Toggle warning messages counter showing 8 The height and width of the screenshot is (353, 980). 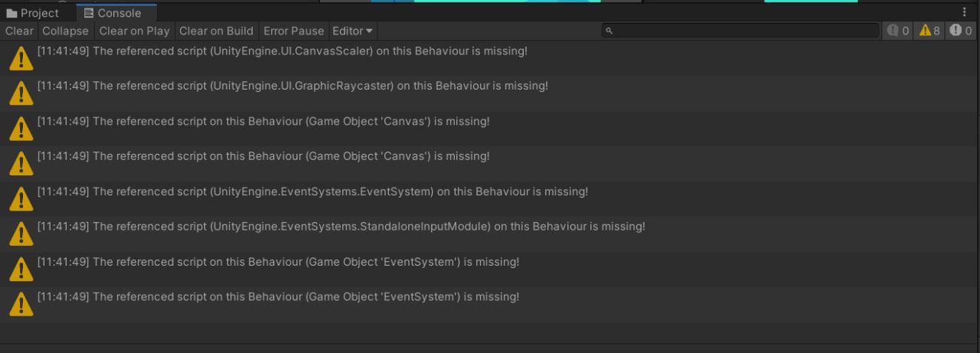pyautogui.click(x=929, y=31)
